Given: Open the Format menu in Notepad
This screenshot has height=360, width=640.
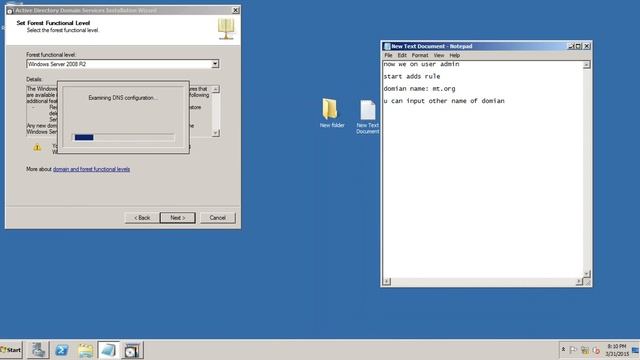Looking at the screenshot, I should click(x=420, y=55).
